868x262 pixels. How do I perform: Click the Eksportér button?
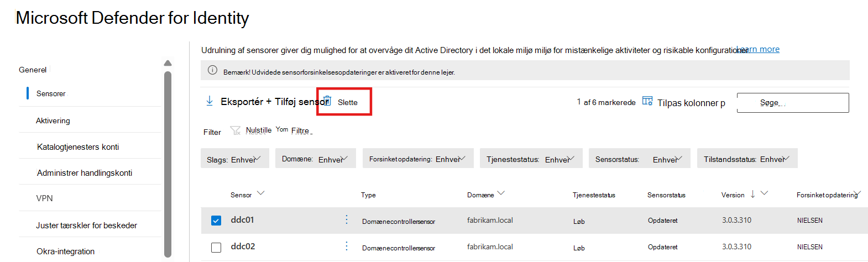(x=242, y=102)
